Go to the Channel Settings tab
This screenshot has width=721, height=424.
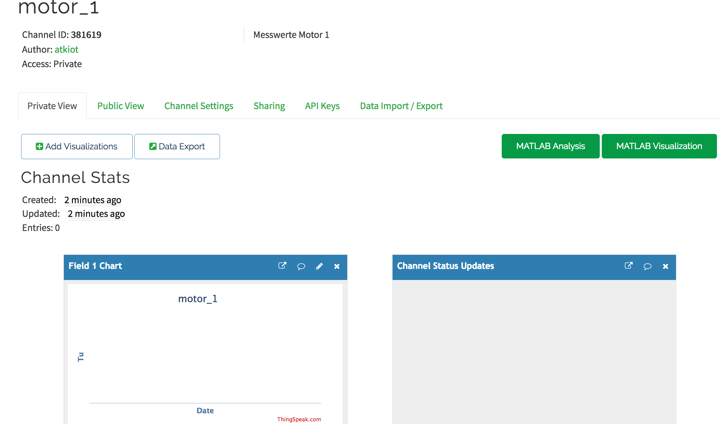[x=198, y=106]
